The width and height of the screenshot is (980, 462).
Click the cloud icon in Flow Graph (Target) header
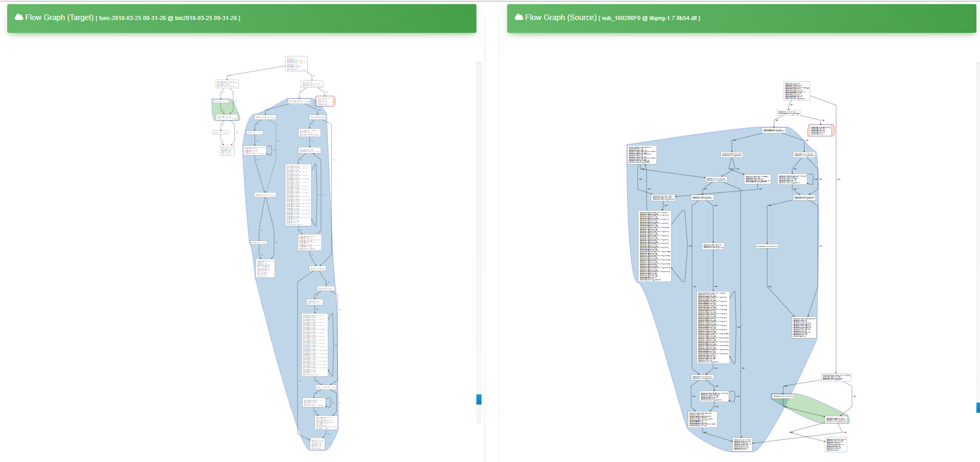tap(19, 17)
